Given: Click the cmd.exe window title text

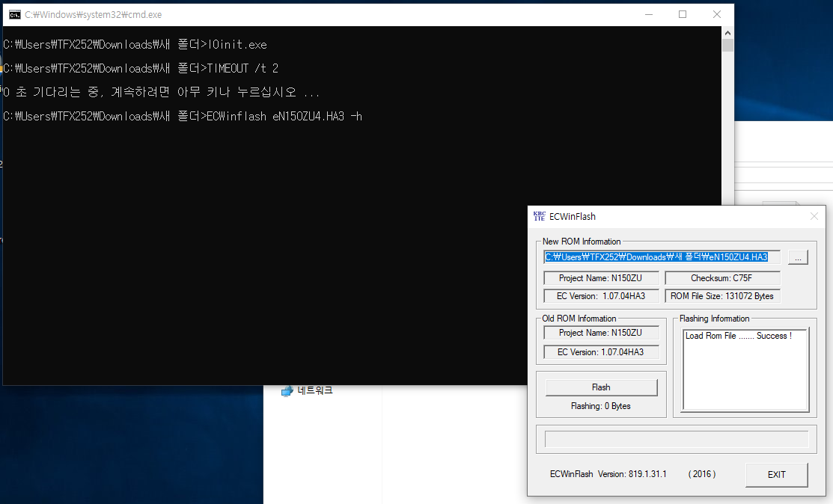Looking at the screenshot, I should tap(94, 15).
